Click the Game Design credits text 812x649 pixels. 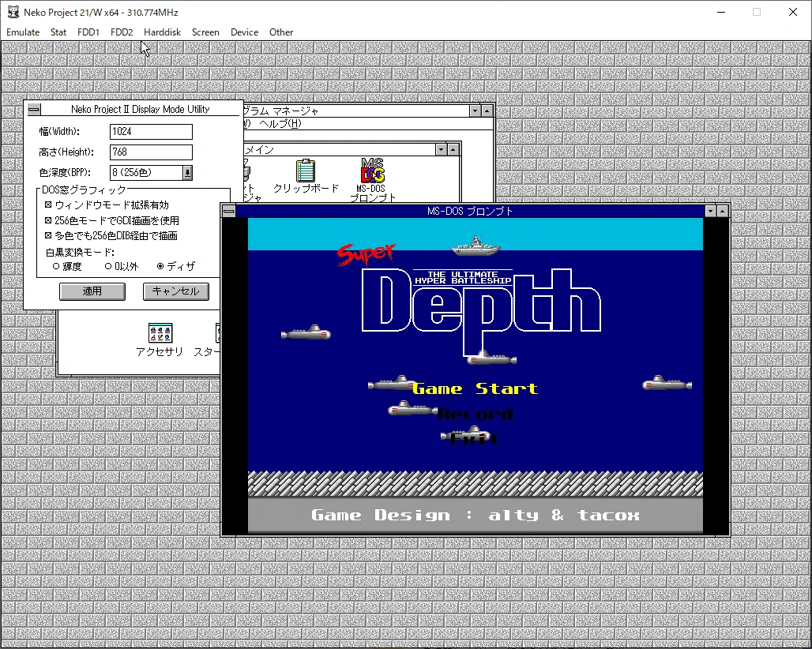pos(476,516)
